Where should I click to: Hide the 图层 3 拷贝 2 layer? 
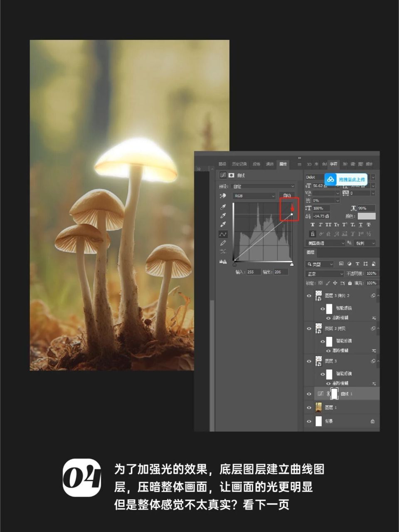[x=309, y=296]
